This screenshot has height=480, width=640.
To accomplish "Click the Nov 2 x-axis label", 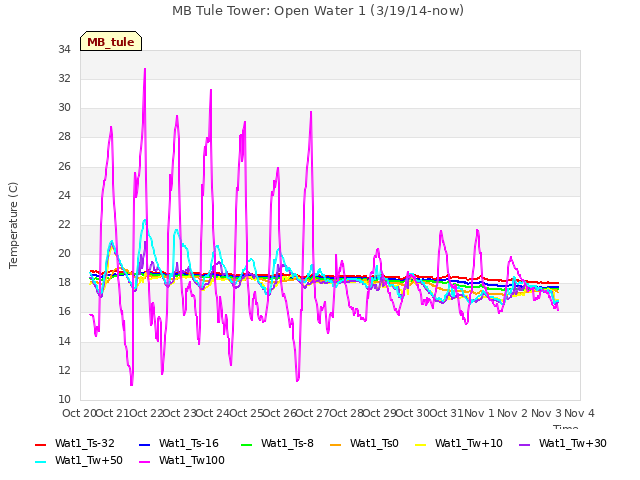I will click(513, 413).
